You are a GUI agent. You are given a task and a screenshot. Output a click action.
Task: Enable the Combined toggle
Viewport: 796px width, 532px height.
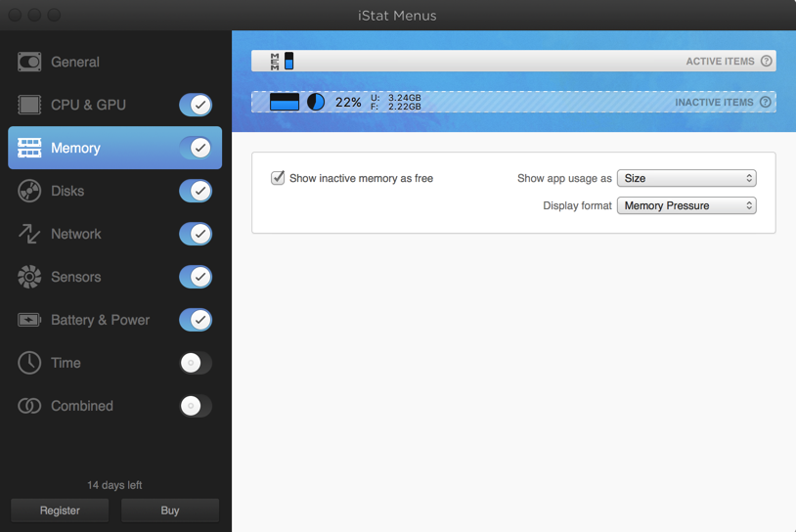click(x=196, y=406)
